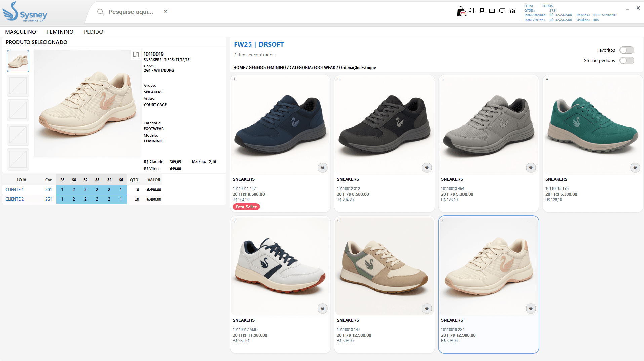Viewport: 644px width, 361px height.
Task: Click the CLIENTE 2 store link
Action: 14,199
